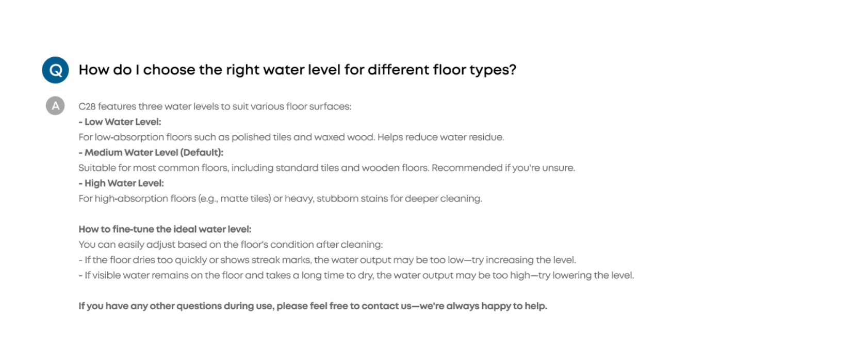The width and height of the screenshot is (868, 347).
Task: Click the phrase "Helps reduce water residue"
Action: click(x=440, y=137)
